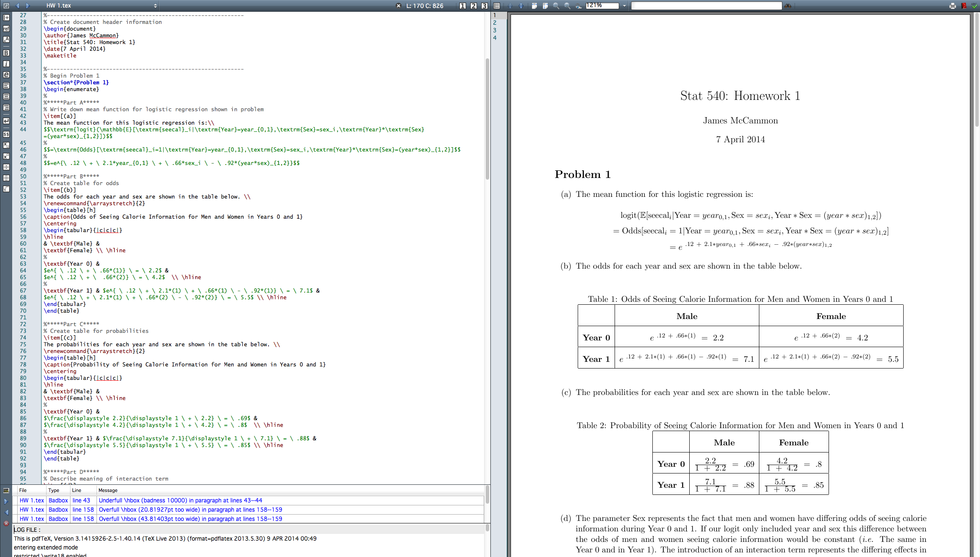Toggle bookmark 3 in editor header
This screenshot has height=557, width=980.
tap(485, 6)
